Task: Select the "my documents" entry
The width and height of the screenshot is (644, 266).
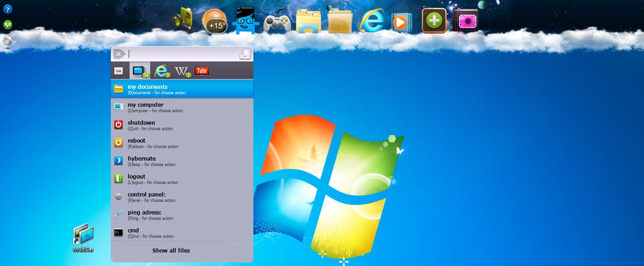Action: (182, 89)
